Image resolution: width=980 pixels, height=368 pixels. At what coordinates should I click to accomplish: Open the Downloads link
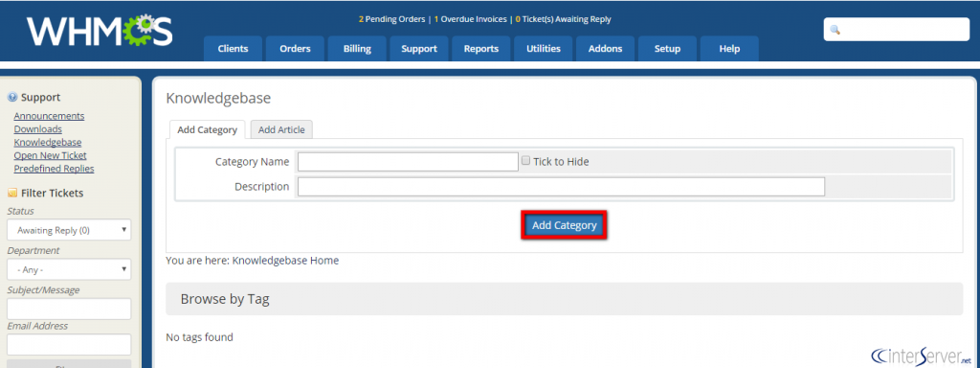tap(37, 129)
